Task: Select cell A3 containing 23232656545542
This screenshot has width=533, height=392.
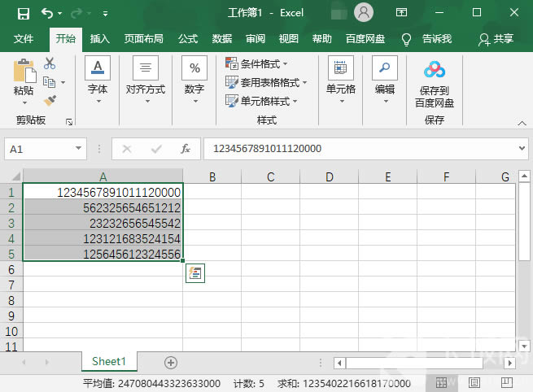Action: click(x=103, y=223)
